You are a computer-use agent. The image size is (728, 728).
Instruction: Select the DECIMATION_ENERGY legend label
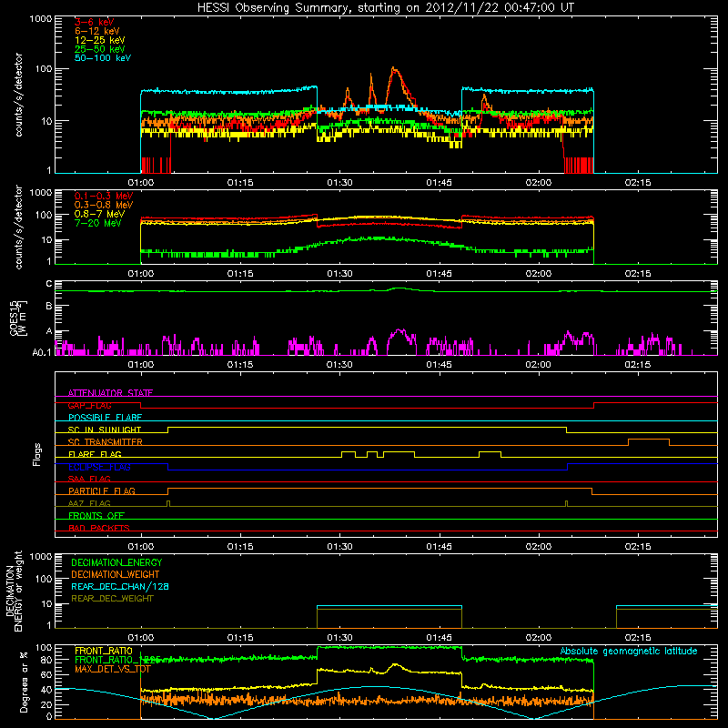[116, 562]
